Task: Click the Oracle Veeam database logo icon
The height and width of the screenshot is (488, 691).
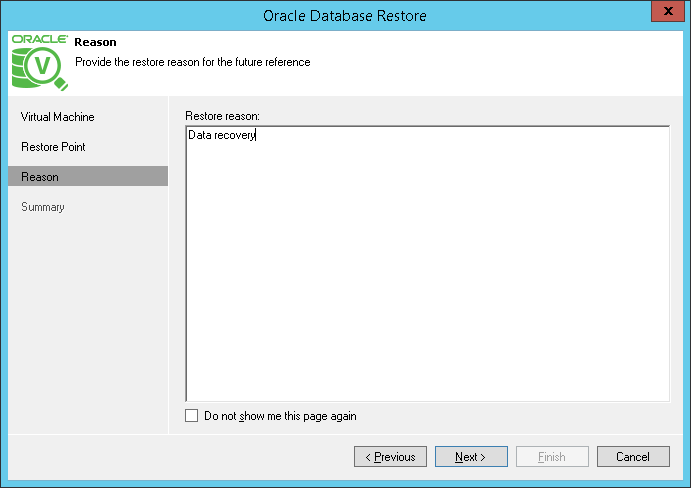Action: [x=40, y=63]
